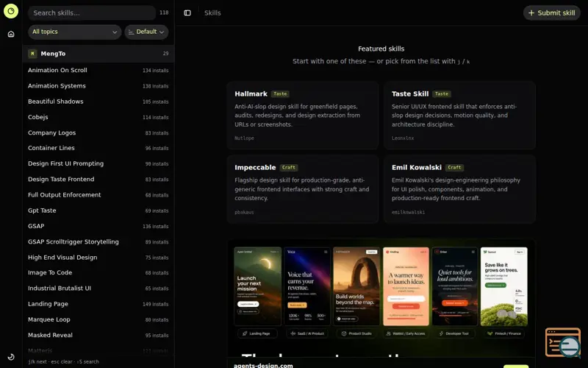Click the Craft tag on Emil Kowalski
This screenshot has width=588, height=368.
point(454,168)
